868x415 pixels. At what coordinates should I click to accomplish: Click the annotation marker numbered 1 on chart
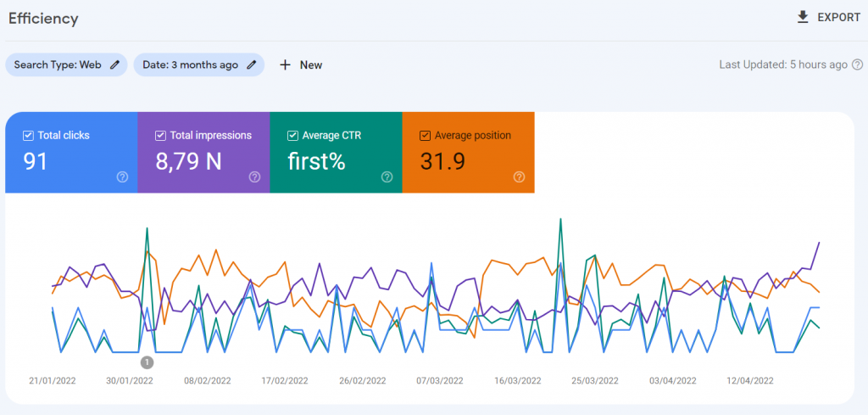(147, 362)
